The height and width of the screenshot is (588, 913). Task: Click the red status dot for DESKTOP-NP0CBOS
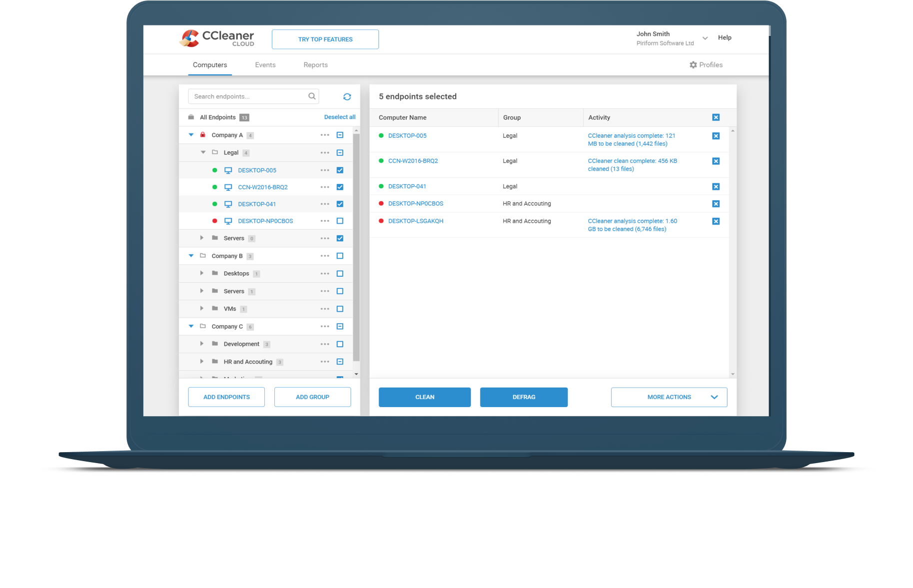click(x=214, y=220)
